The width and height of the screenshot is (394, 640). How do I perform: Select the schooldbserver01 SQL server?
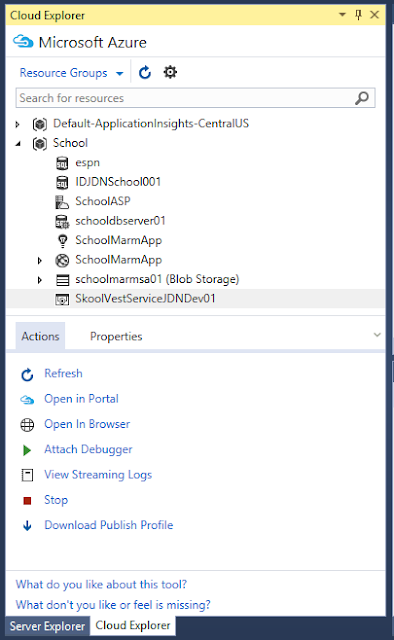pos(120,221)
